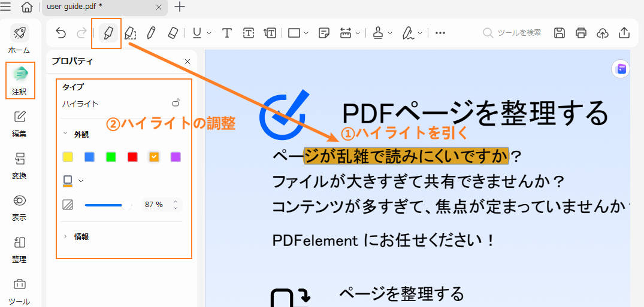The height and width of the screenshot is (307, 644).
Task: Select the Eraser tool
Action: (173, 33)
